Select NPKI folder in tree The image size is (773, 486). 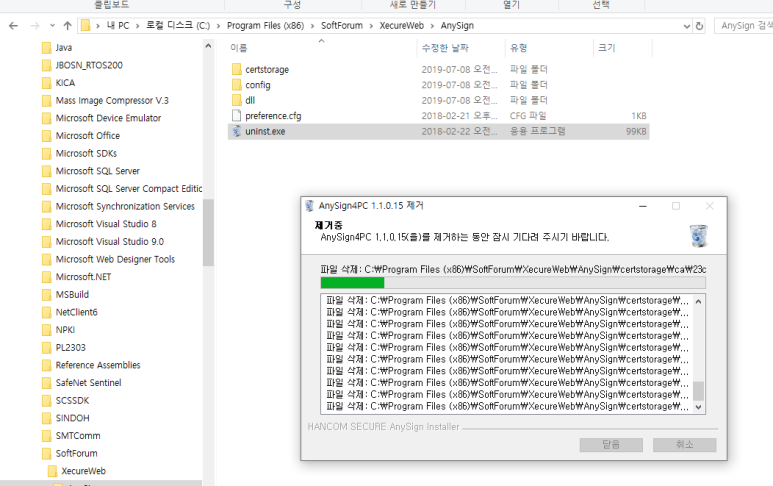coord(65,330)
